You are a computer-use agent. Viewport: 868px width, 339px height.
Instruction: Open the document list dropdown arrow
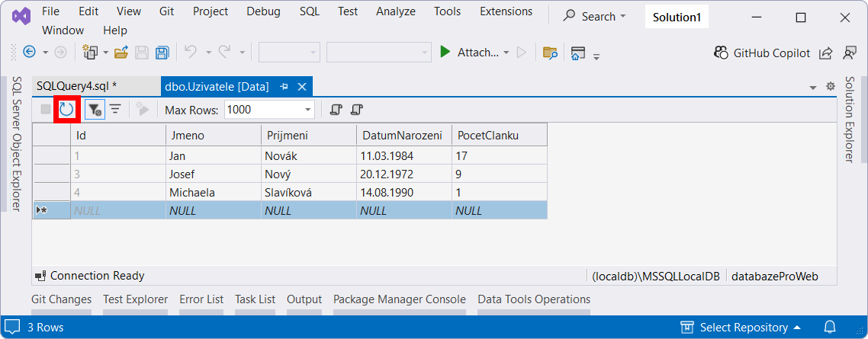pos(813,88)
